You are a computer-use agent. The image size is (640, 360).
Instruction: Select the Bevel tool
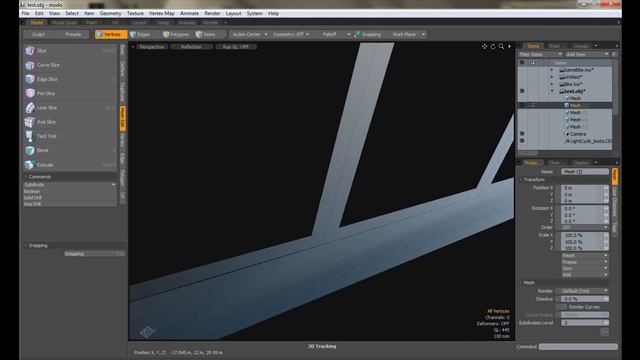(69, 150)
